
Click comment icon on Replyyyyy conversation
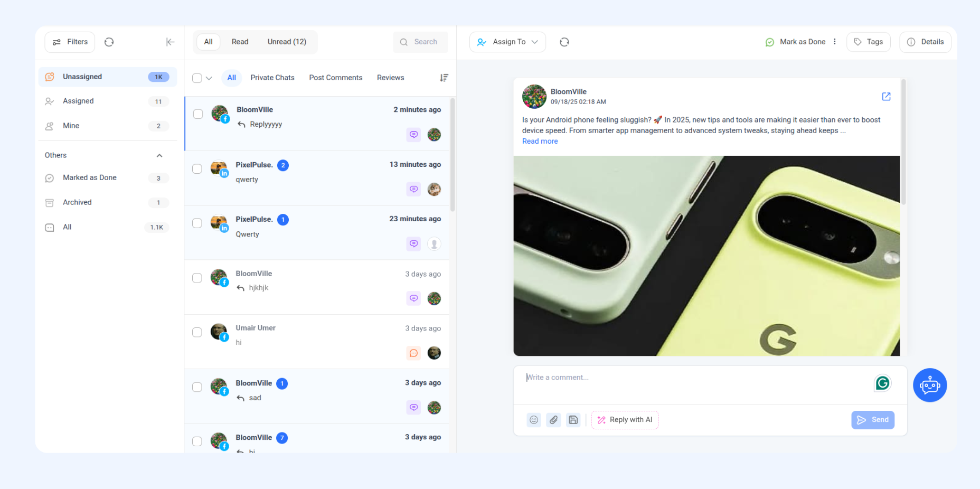point(414,135)
